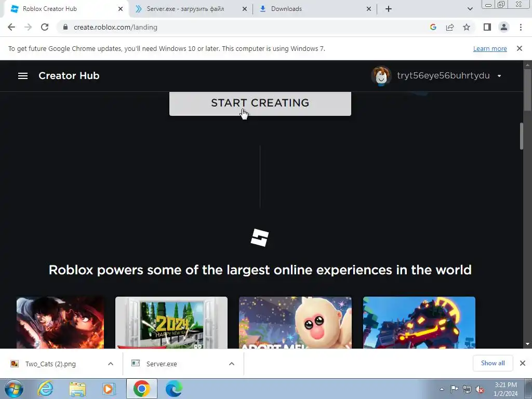Click Show all downloads
This screenshot has width=532, height=399.
(493, 363)
